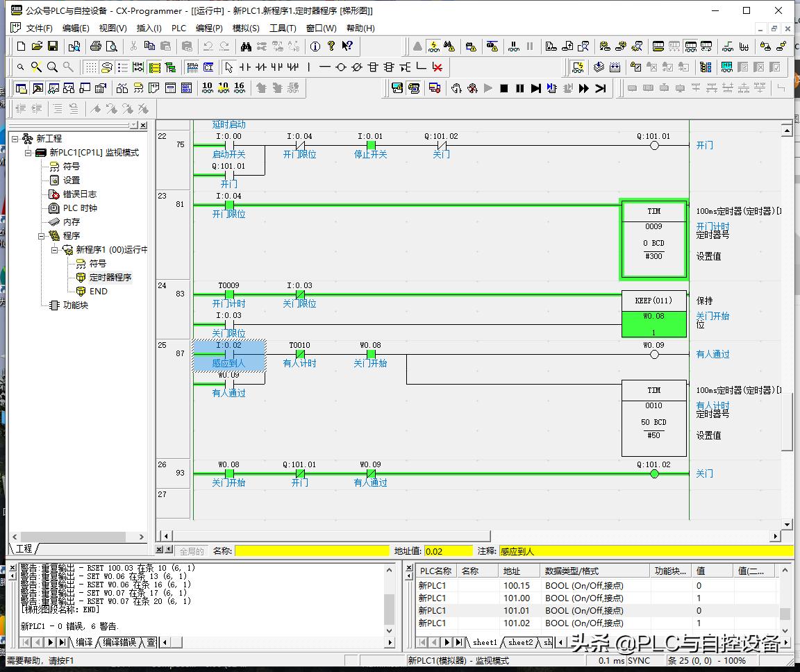The image size is (800, 672).
Task: Open Find with the binoculars icon
Action: pos(246,47)
